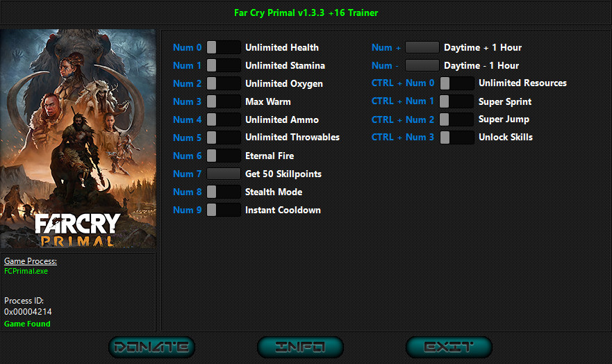Select the 'Num 5' hotkey label

pyautogui.click(x=188, y=138)
